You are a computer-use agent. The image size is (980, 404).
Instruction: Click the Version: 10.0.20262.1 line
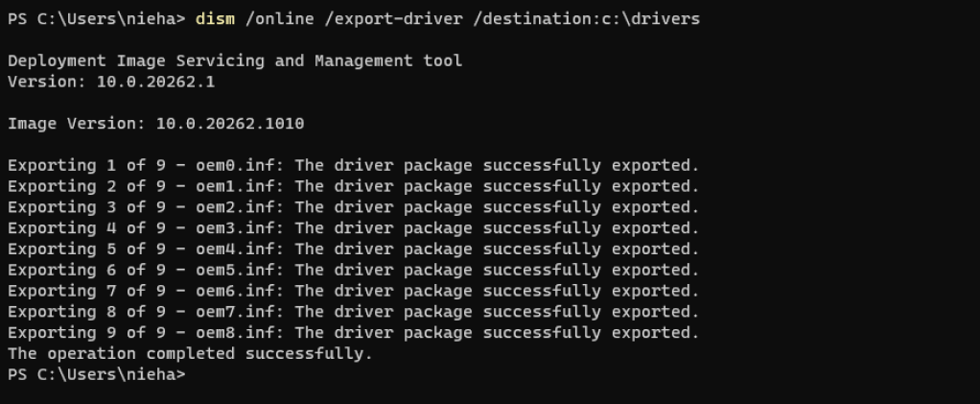[111, 82]
